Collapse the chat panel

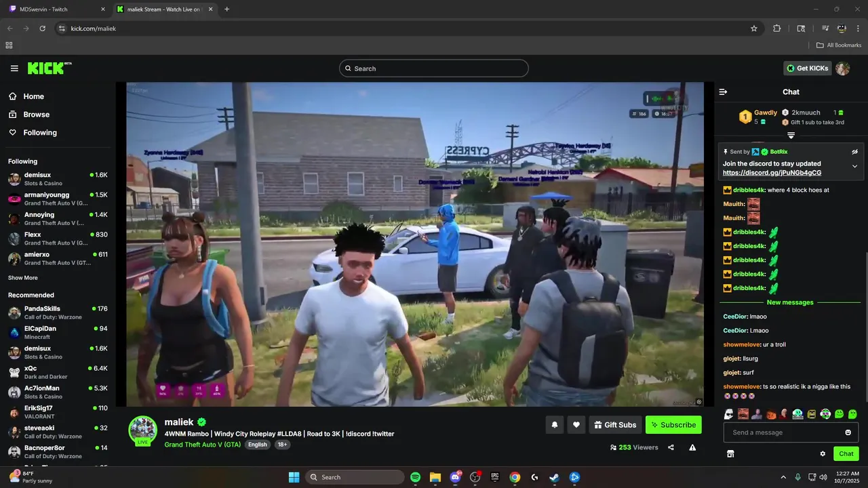point(723,91)
